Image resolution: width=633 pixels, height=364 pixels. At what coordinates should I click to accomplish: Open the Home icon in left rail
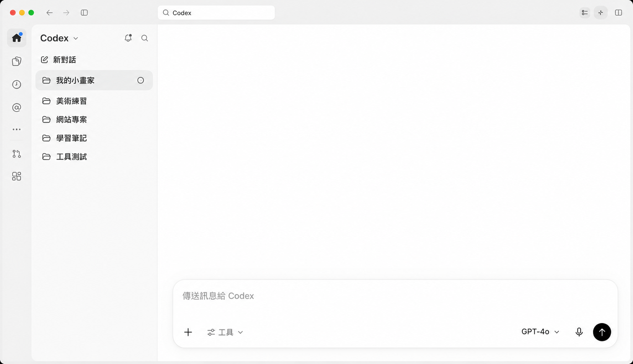16,38
